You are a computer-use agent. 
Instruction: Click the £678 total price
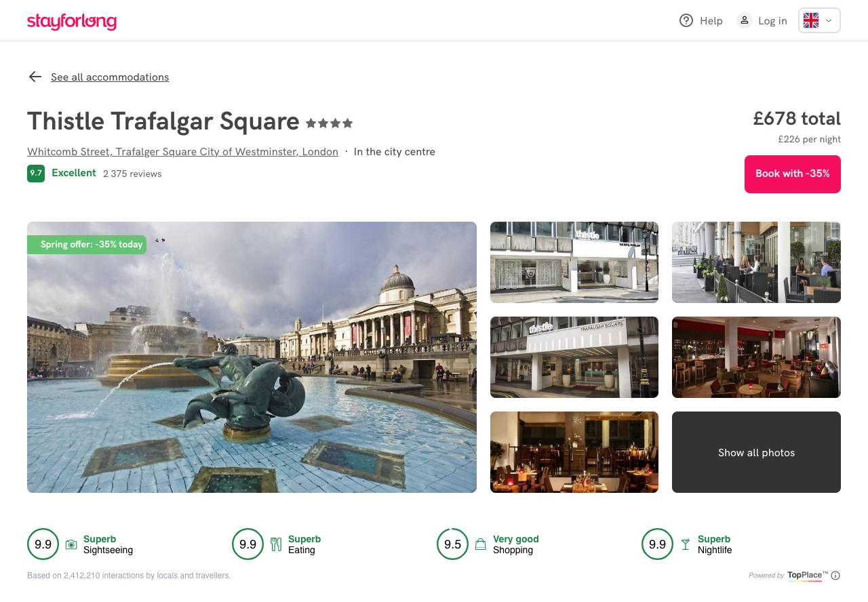pos(797,119)
